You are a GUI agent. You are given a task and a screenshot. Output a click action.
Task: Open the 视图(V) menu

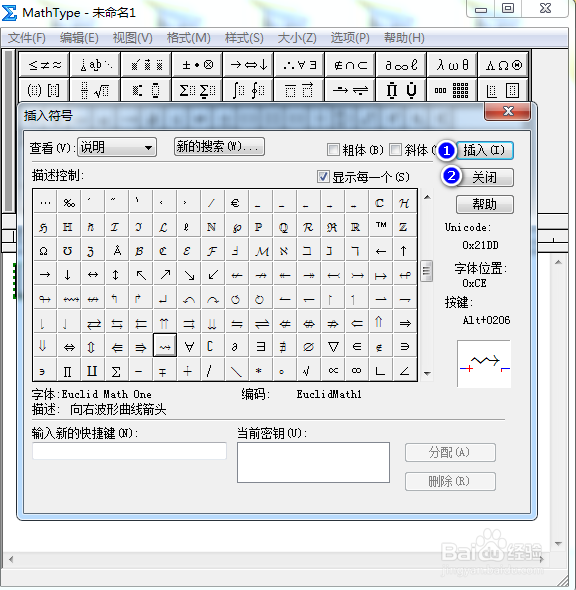pyautogui.click(x=132, y=38)
